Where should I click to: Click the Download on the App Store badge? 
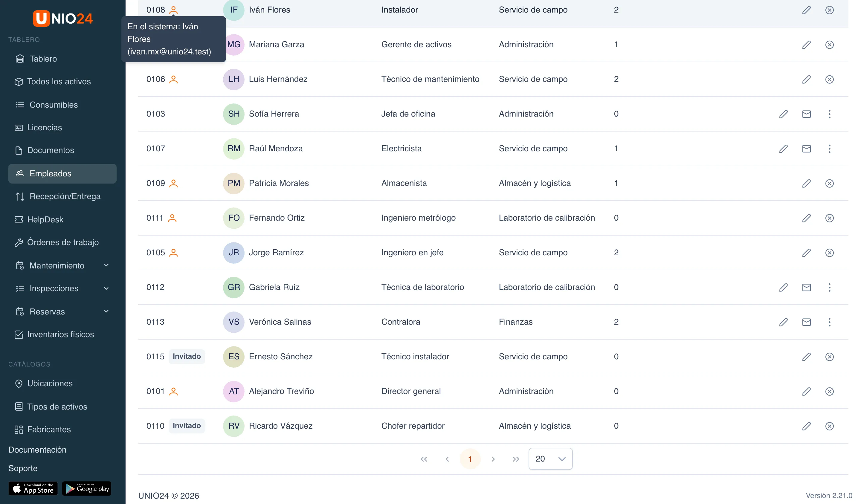tap(33, 489)
